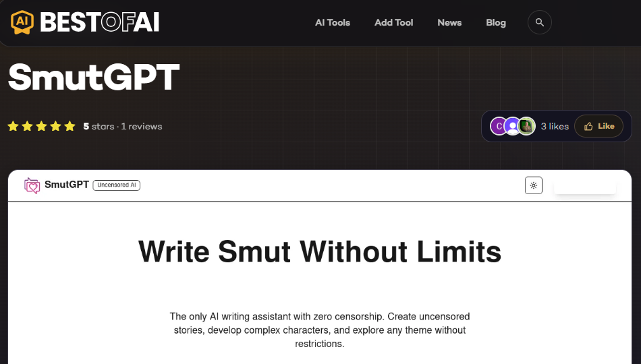Click the 'Uncensored AI' badge
This screenshot has width=641, height=364.
pyautogui.click(x=117, y=185)
